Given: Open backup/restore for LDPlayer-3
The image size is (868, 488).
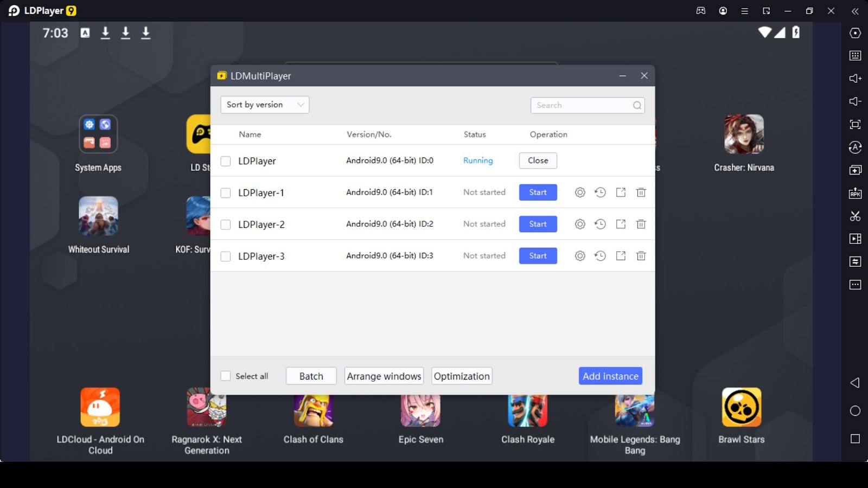Looking at the screenshot, I should pyautogui.click(x=600, y=256).
